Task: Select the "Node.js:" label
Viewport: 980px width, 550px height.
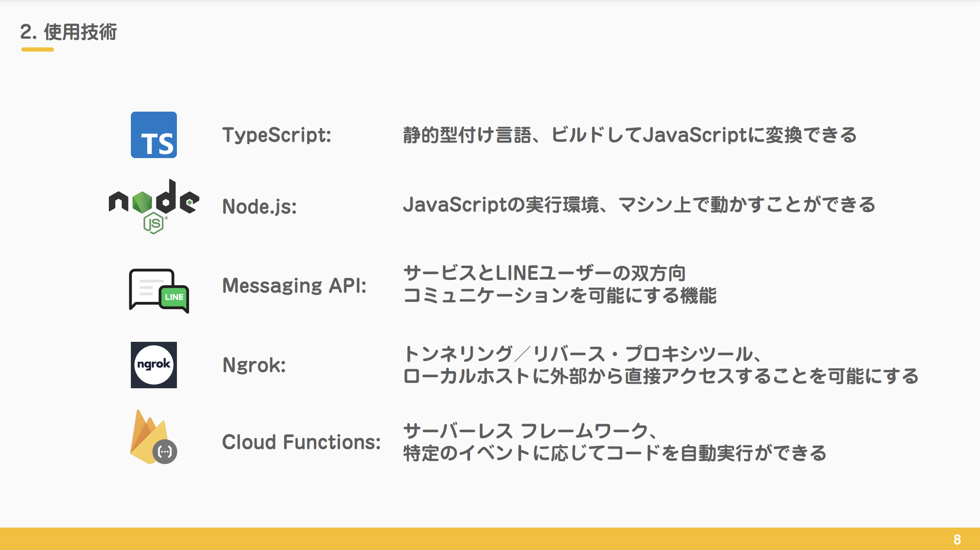Action: 260,206
